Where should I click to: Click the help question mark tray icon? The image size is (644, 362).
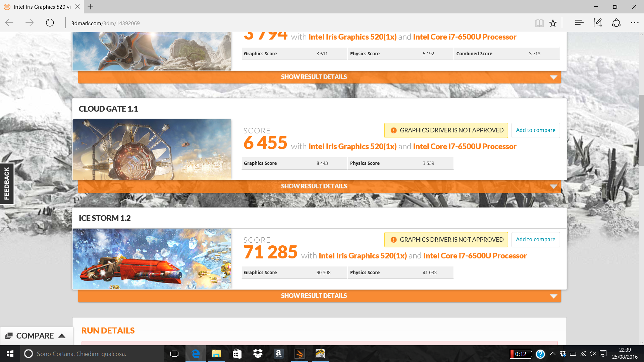click(540, 354)
